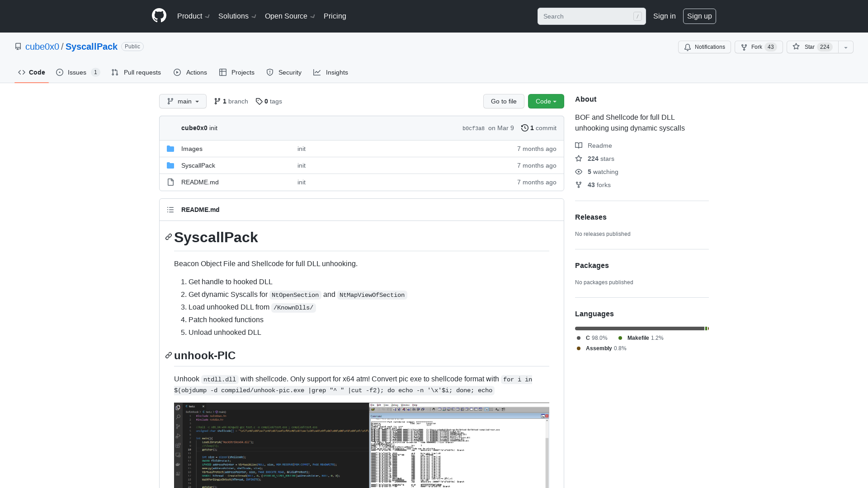Click the README table of contents icon

pos(170,210)
